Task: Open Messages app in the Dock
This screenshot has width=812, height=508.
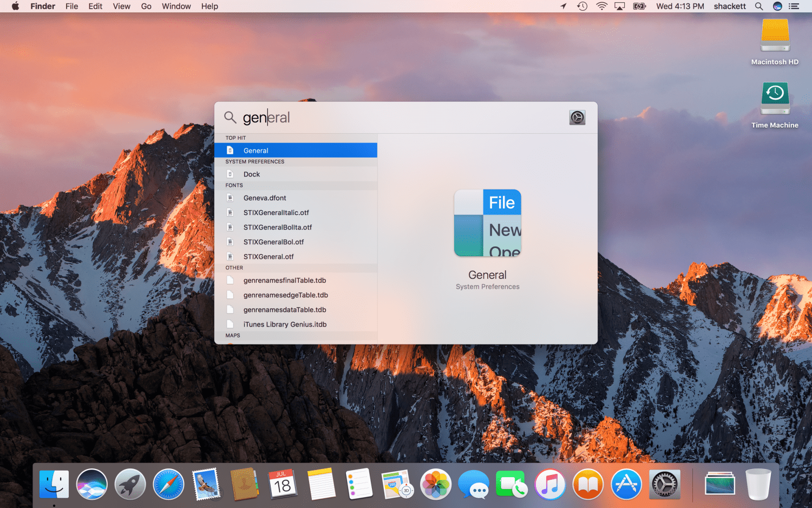Action: tap(473, 484)
